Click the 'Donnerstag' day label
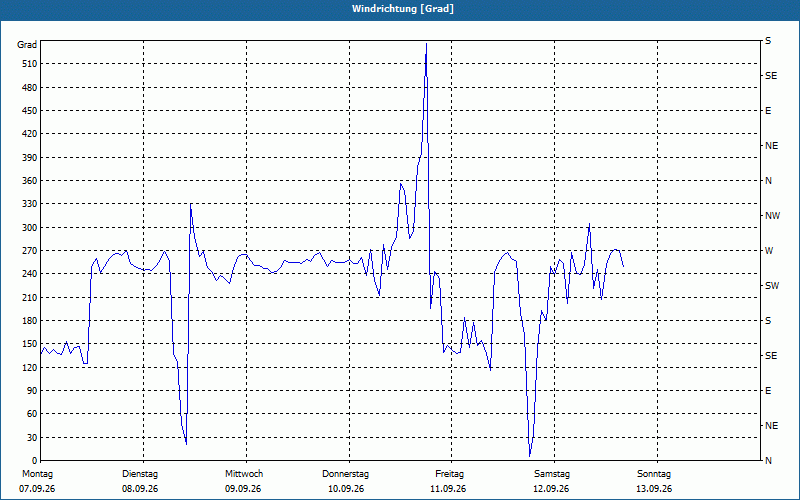The width and height of the screenshot is (800, 500). [x=345, y=474]
